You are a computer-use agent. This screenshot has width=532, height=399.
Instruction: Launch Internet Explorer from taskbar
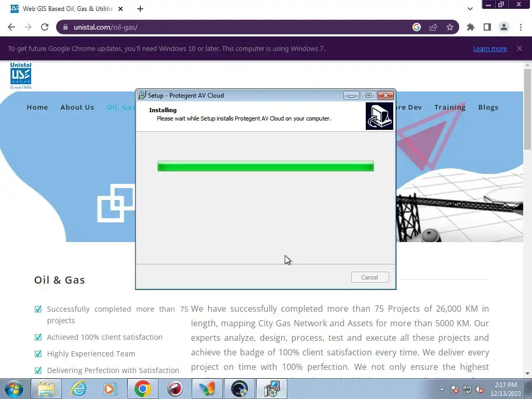tap(78, 389)
